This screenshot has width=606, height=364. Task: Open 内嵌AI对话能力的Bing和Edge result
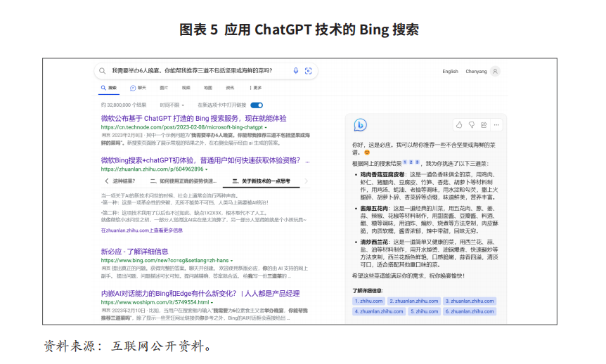[x=200, y=293]
